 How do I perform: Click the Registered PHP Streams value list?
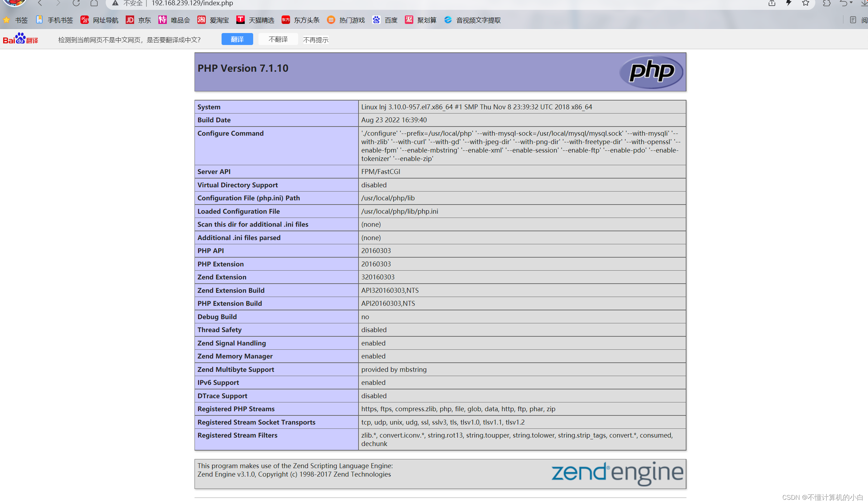pyautogui.click(x=458, y=409)
